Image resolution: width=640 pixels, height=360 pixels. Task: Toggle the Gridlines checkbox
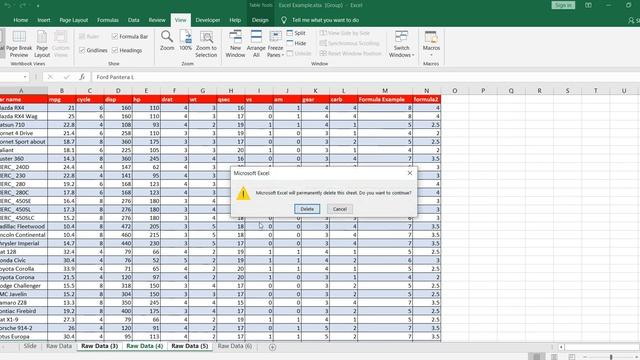pos(93,50)
